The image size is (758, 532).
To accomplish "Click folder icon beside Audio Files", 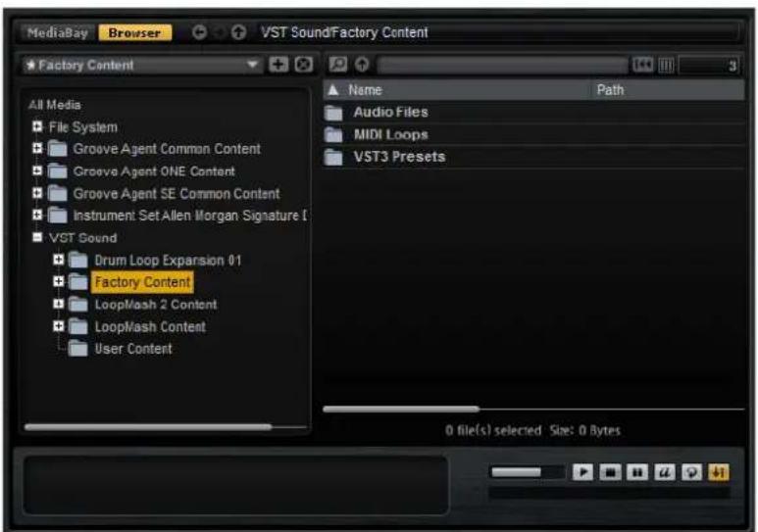I will click(333, 113).
